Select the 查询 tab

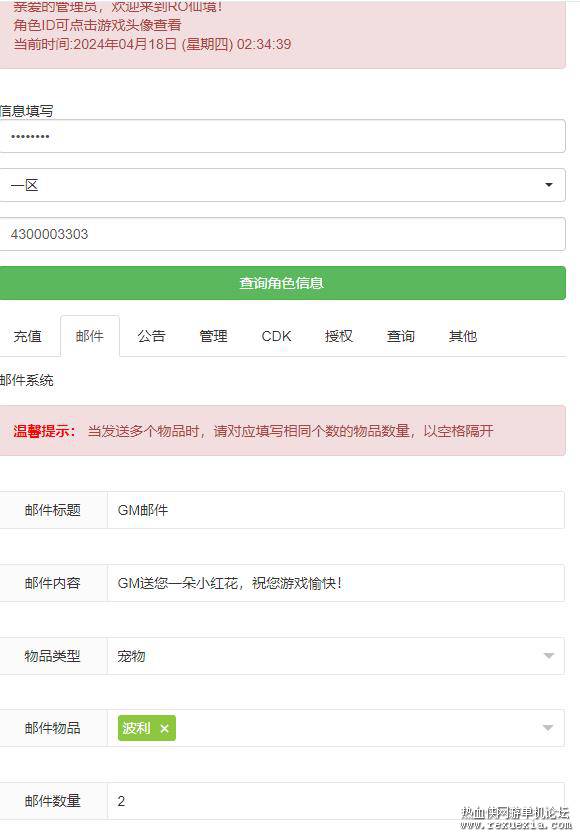click(x=401, y=336)
